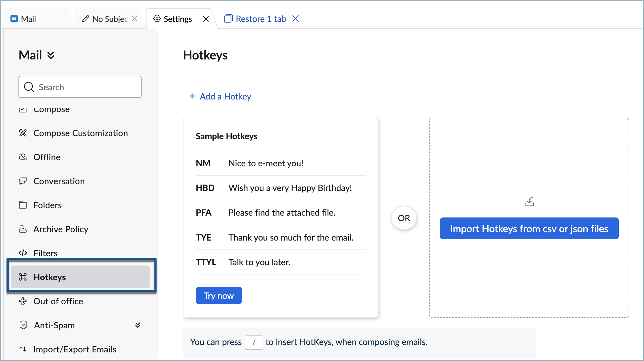Click the Out of office airplane icon
644x361 pixels.
(23, 301)
